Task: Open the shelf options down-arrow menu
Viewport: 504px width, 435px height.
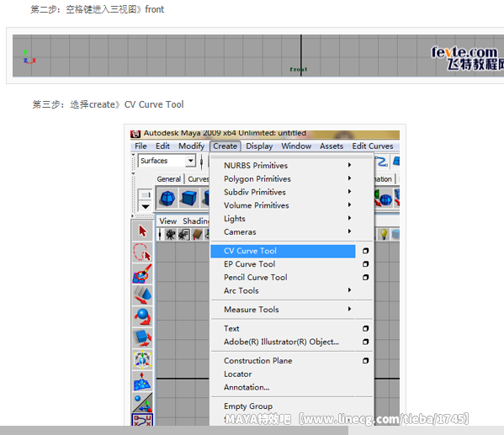Action: point(146,206)
